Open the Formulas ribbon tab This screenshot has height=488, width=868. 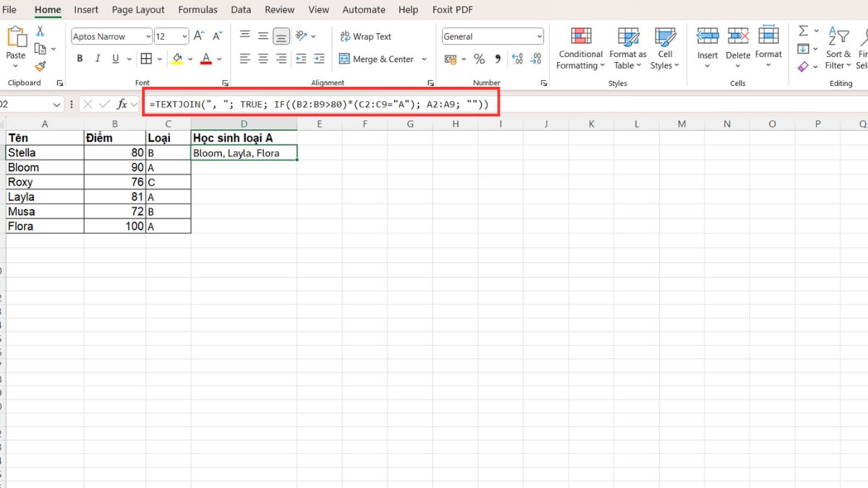197,9
